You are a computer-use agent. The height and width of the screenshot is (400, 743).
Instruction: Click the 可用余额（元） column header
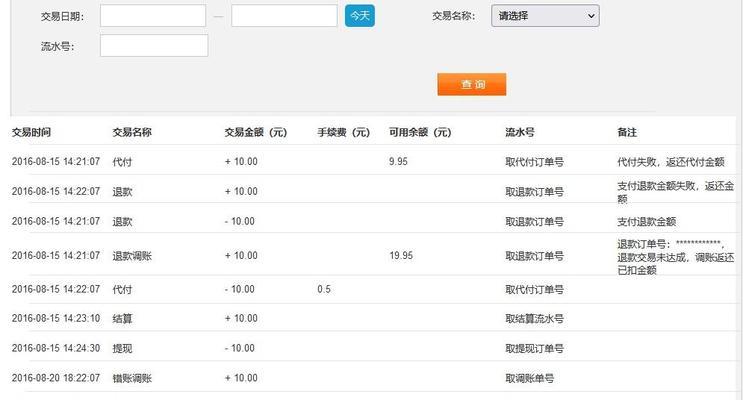coord(420,132)
